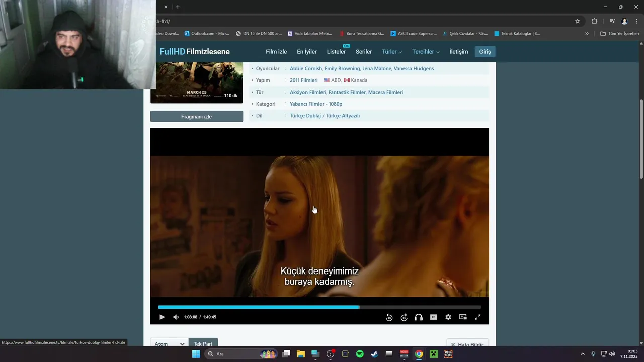644x362 pixels.
Task: Open Minecraft creeper icon in taskbar
Action: click(433, 354)
